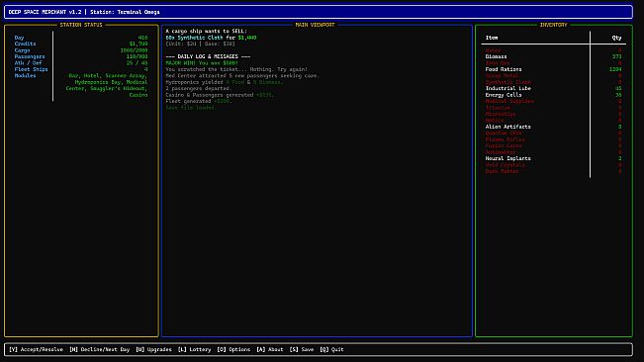This screenshot has height=362, width=644.
Task: Click the 'Save file loaded' message
Action: click(190, 108)
